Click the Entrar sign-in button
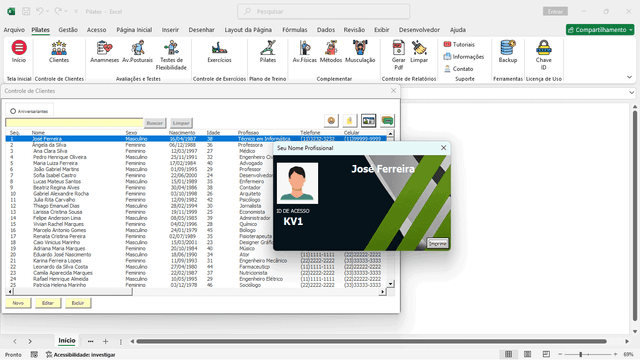Image resolution: width=640 pixels, height=360 pixels. point(555,11)
